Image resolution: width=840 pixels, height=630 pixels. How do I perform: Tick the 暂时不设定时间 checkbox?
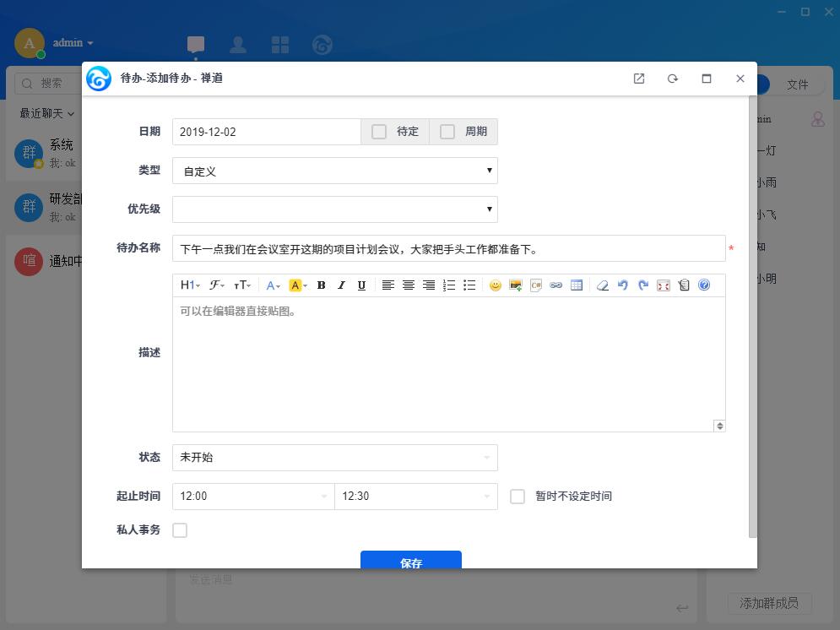pos(518,497)
